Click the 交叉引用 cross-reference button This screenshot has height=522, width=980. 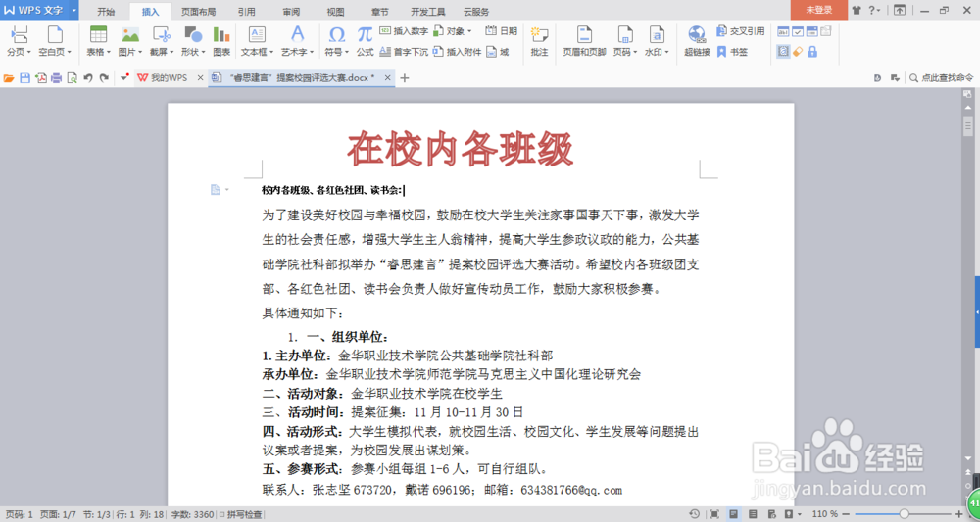tap(740, 31)
